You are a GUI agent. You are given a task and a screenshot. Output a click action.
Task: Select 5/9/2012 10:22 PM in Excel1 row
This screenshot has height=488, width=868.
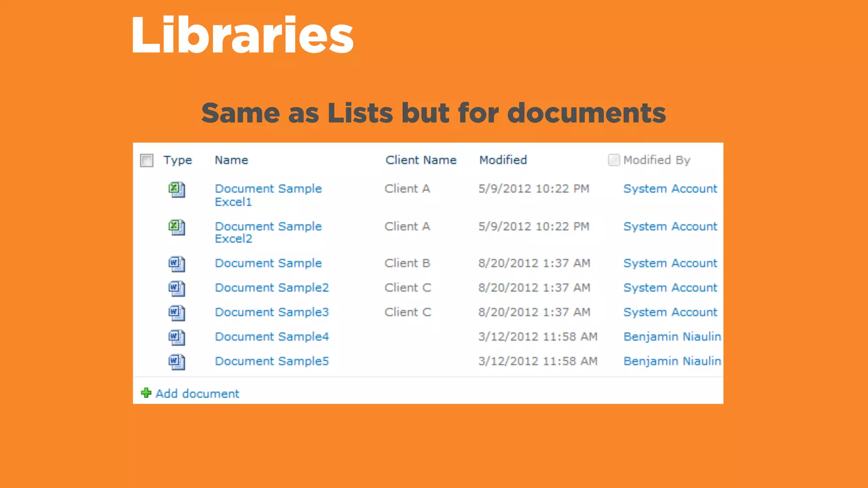point(534,189)
